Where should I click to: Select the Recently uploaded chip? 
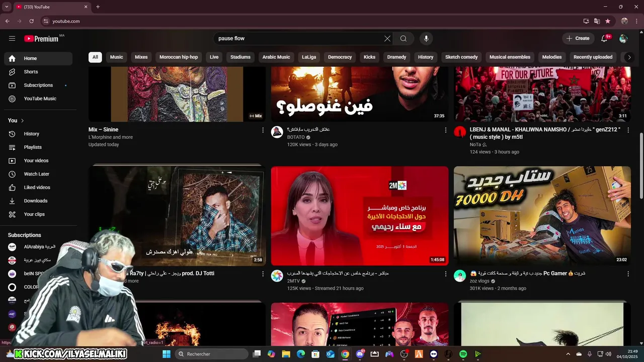click(x=593, y=57)
